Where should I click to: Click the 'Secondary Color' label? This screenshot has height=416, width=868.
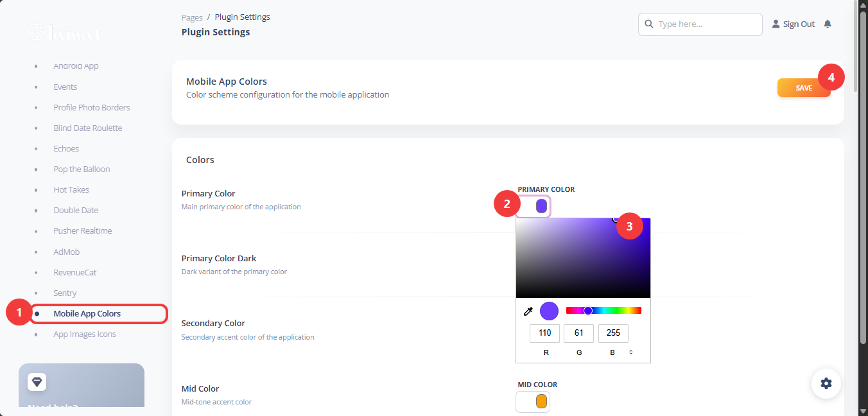213,323
